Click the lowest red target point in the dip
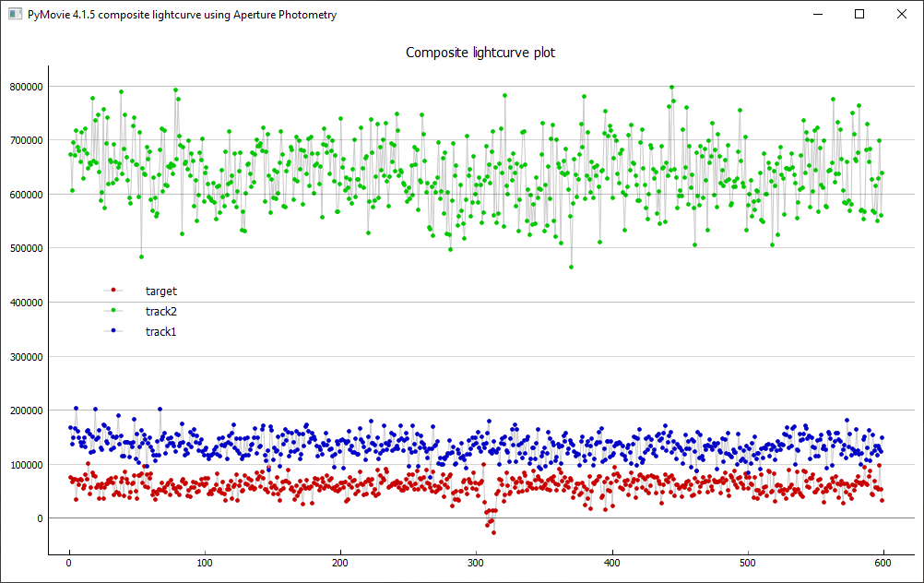The height and width of the screenshot is (583, 924). click(493, 532)
